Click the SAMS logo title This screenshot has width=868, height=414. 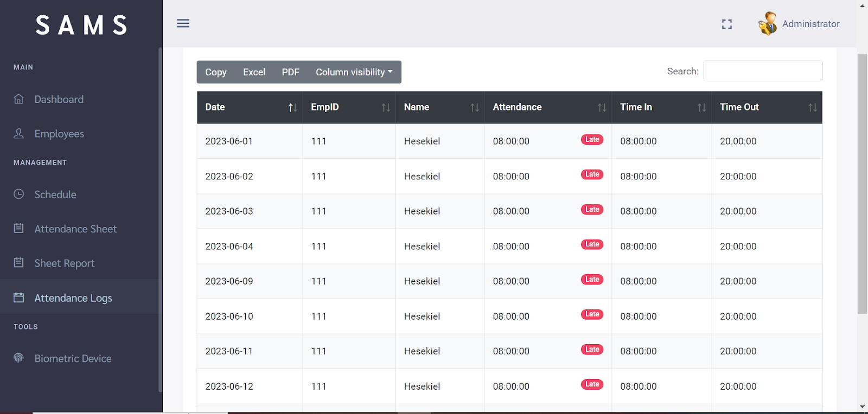click(81, 25)
